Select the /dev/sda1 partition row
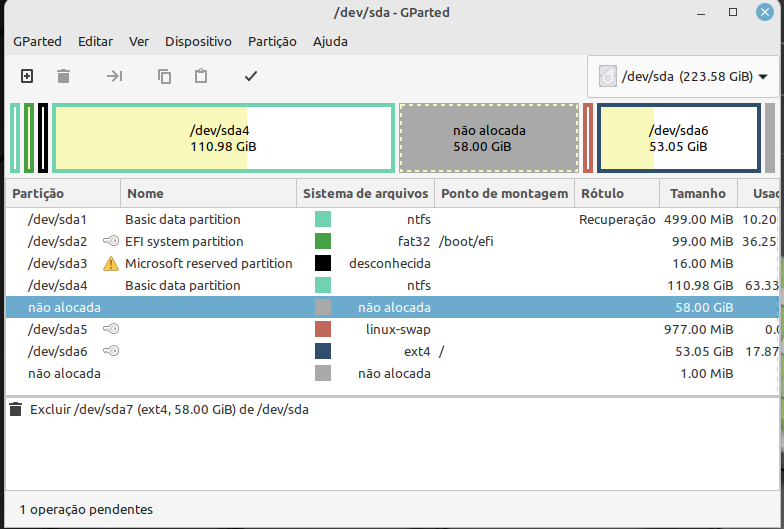784x529 pixels. pos(392,220)
